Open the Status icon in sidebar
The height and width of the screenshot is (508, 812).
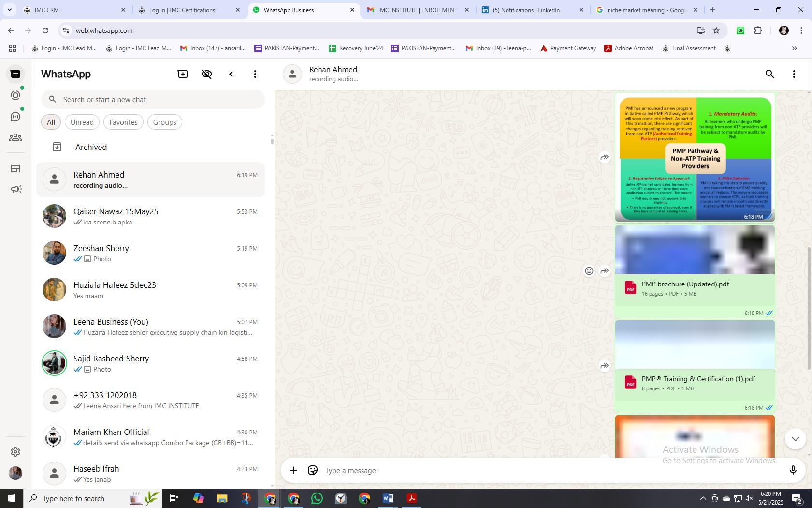15,95
